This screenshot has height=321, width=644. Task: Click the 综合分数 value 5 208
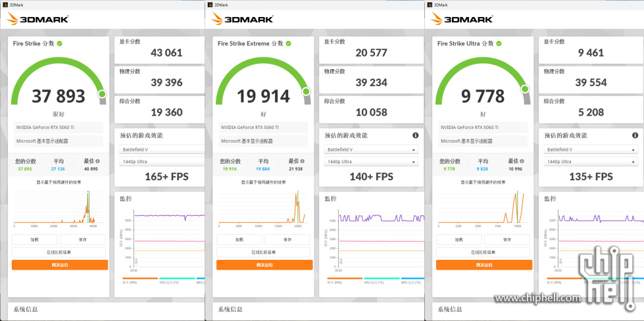[x=591, y=112]
